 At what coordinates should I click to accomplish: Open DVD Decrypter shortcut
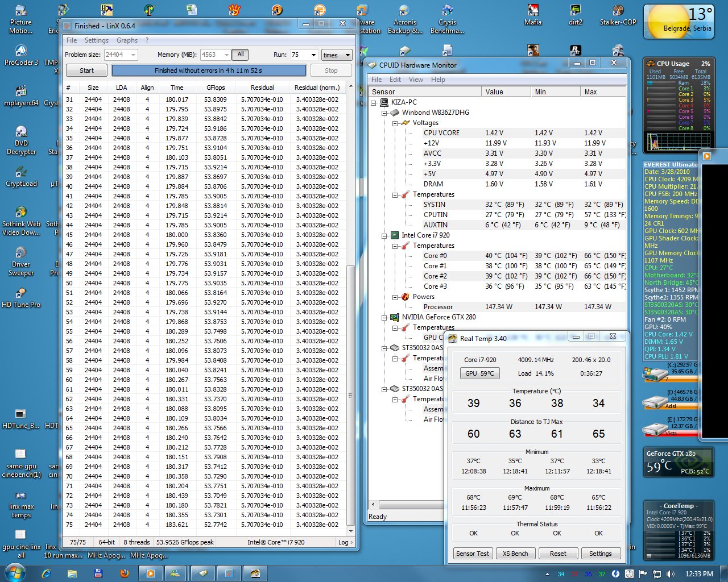point(21,140)
